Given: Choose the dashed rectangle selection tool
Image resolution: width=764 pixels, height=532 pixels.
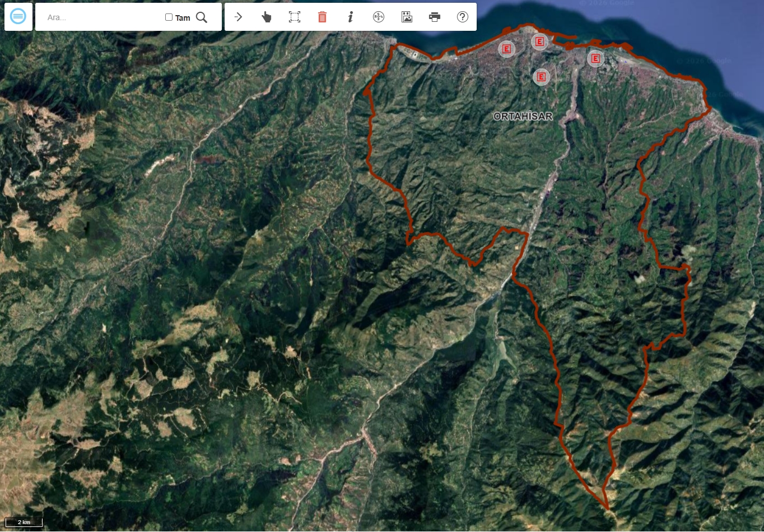Looking at the screenshot, I should click(295, 17).
